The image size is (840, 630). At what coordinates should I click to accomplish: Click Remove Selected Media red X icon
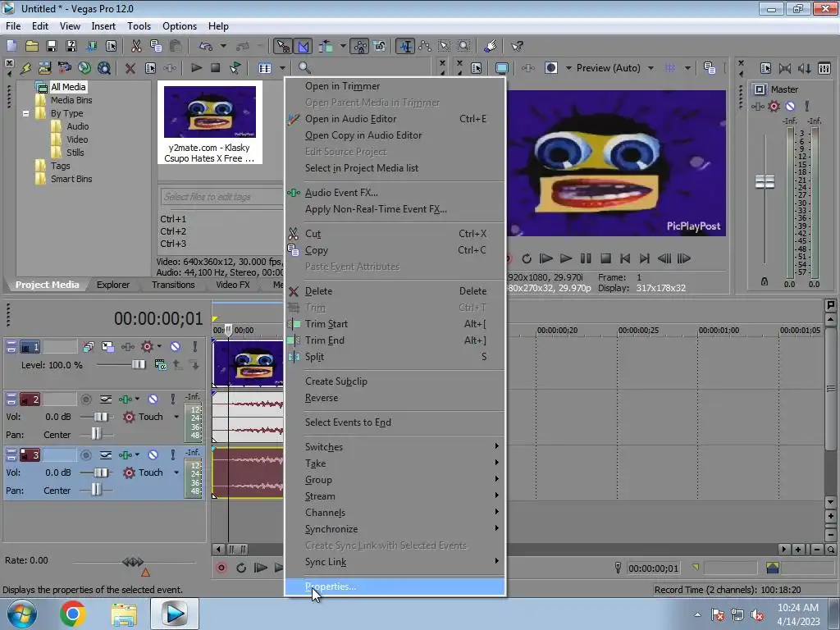[x=130, y=68]
